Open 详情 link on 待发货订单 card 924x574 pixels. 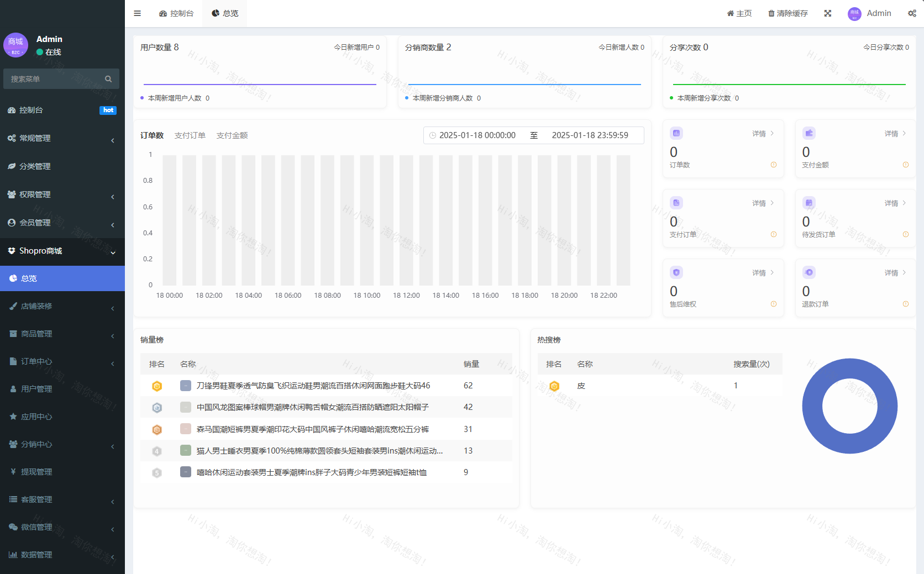895,203
